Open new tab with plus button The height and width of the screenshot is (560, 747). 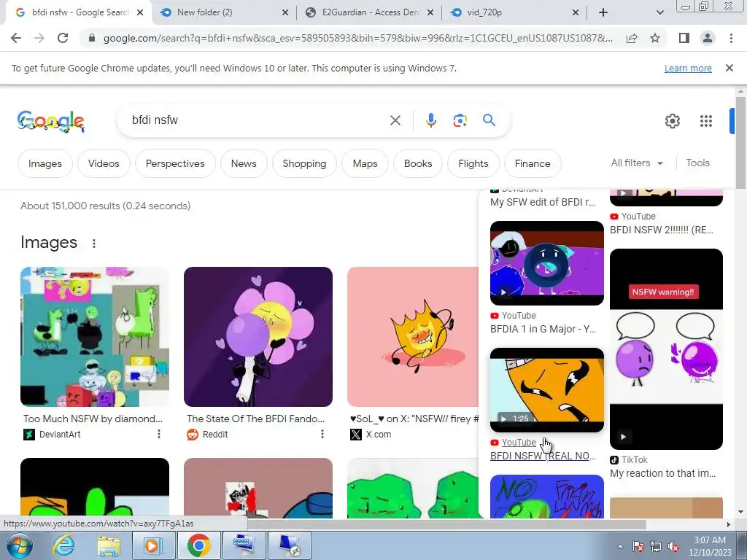coord(603,12)
